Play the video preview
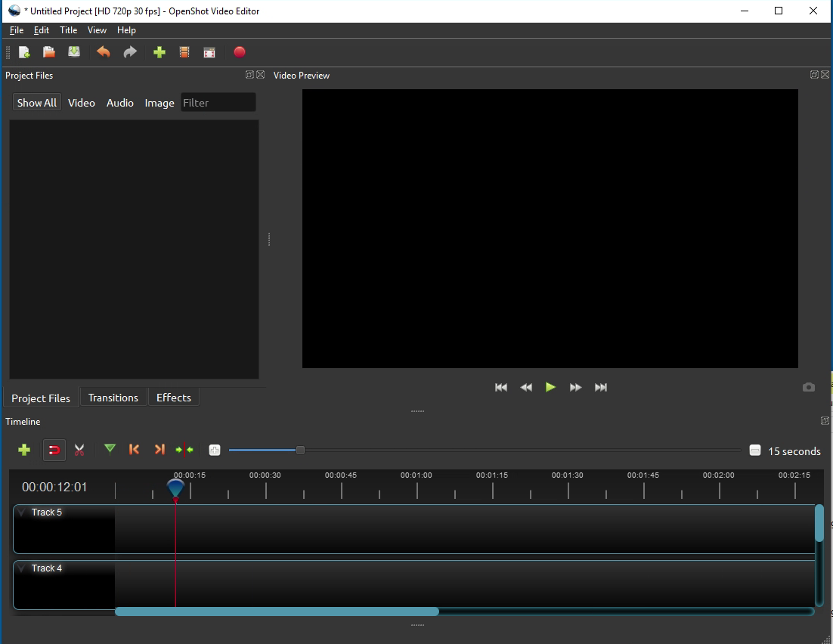833x644 pixels. tap(550, 387)
